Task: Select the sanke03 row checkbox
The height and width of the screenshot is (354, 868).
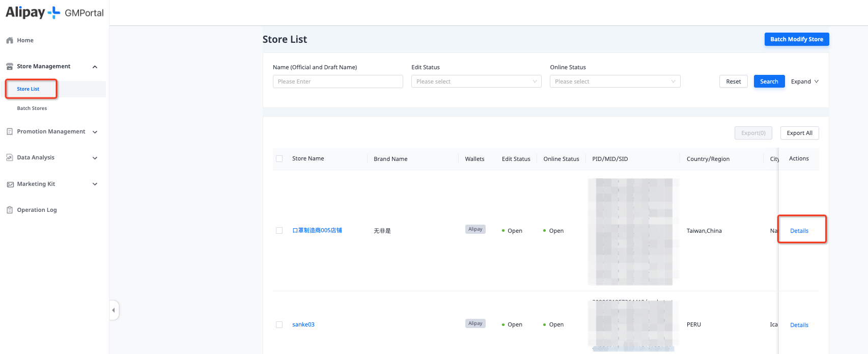Action: [279, 324]
